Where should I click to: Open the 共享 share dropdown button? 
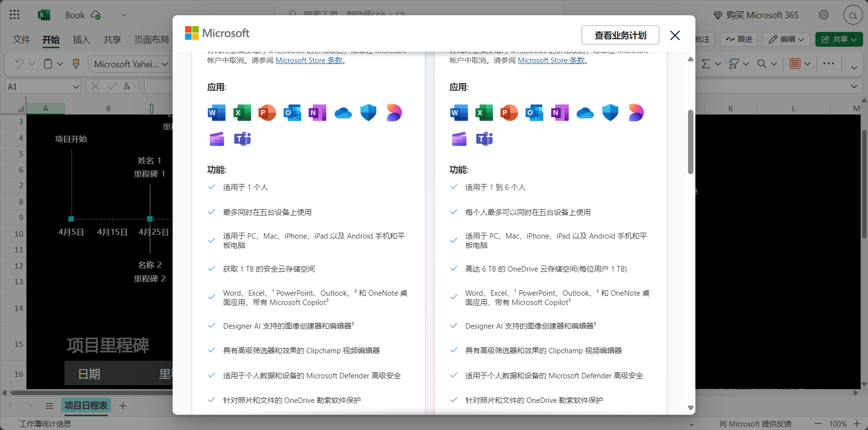coord(839,39)
